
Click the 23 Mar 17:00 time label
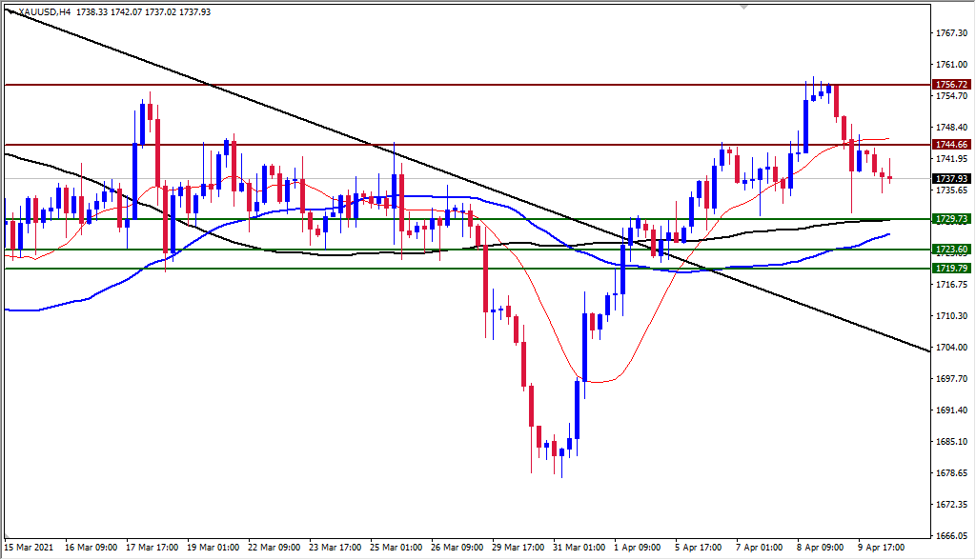pyautogui.click(x=335, y=548)
